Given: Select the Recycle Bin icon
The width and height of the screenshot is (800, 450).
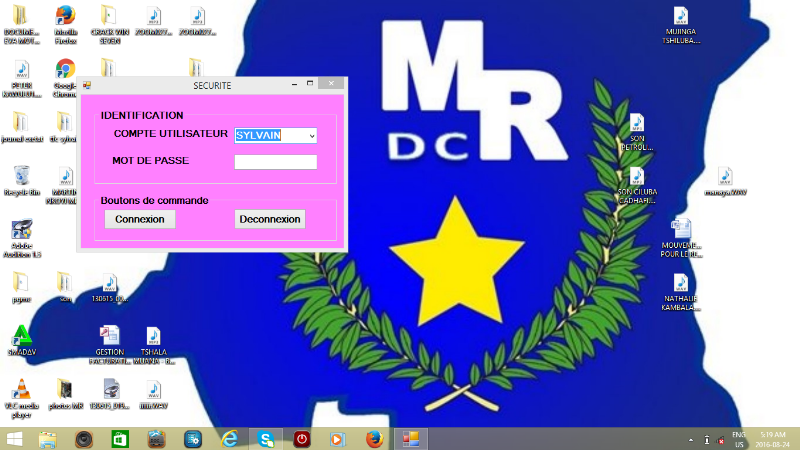Looking at the screenshot, I should click(x=20, y=177).
